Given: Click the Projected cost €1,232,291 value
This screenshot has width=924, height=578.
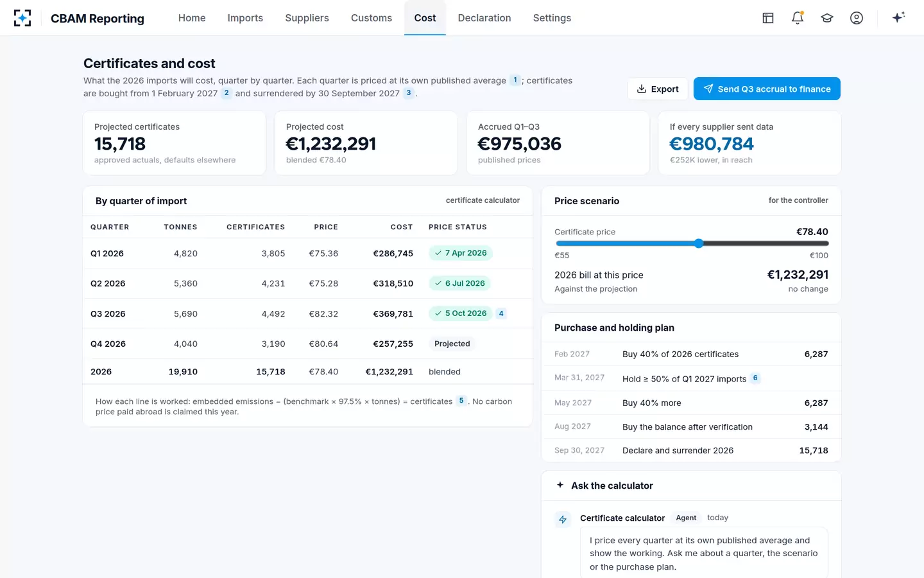Looking at the screenshot, I should pyautogui.click(x=331, y=144).
